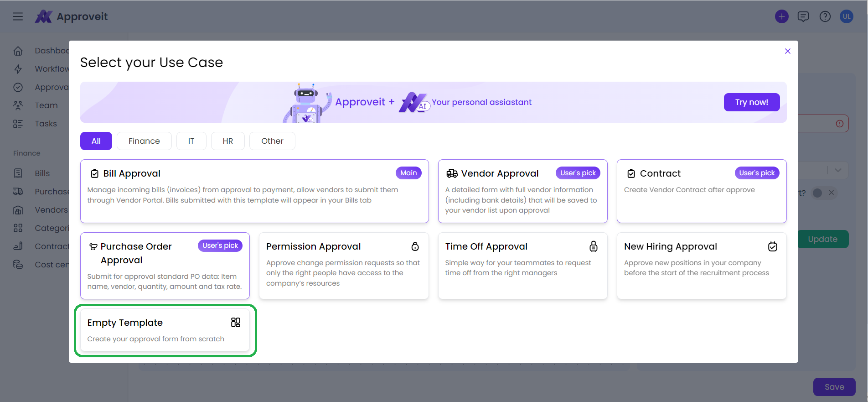Viewport: 868px width, 402px height.
Task: Click the purple plus create button
Action: pos(781,16)
